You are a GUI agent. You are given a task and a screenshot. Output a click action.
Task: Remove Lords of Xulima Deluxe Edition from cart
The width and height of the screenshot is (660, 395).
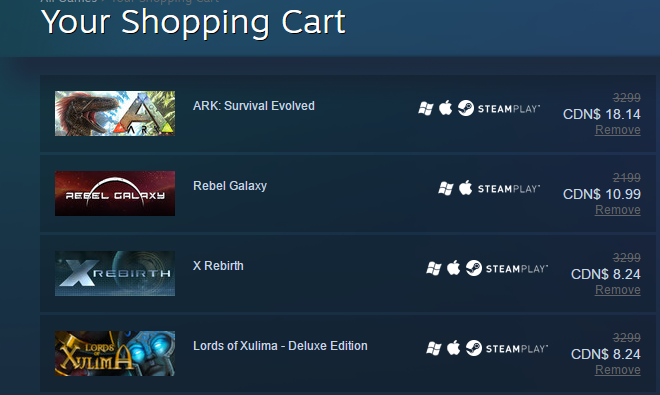tap(617, 370)
